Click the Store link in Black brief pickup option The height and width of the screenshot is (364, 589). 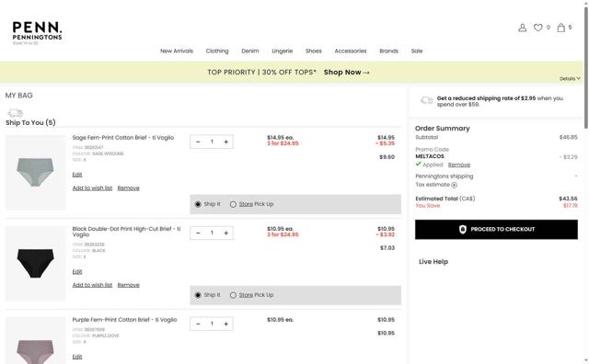coord(246,295)
